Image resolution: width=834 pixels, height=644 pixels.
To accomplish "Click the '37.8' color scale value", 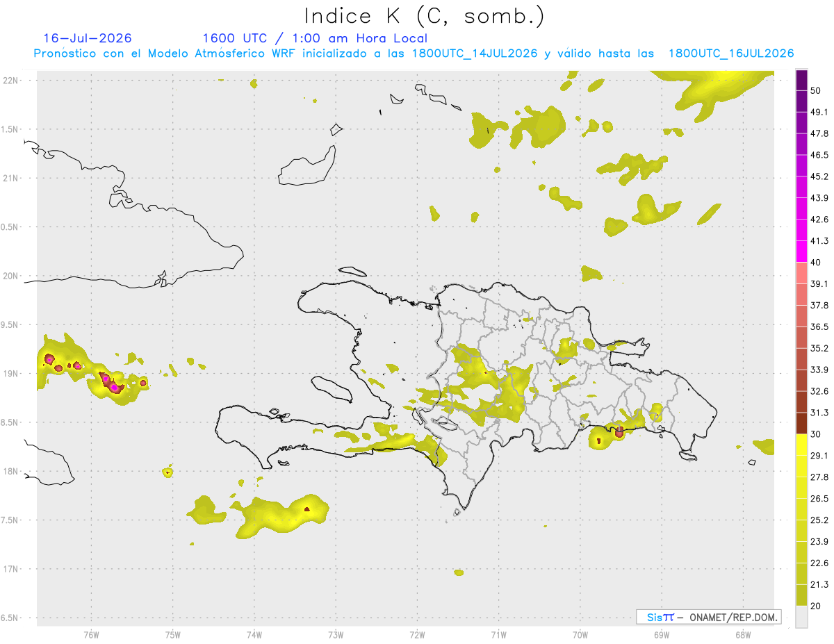I will (x=819, y=306).
